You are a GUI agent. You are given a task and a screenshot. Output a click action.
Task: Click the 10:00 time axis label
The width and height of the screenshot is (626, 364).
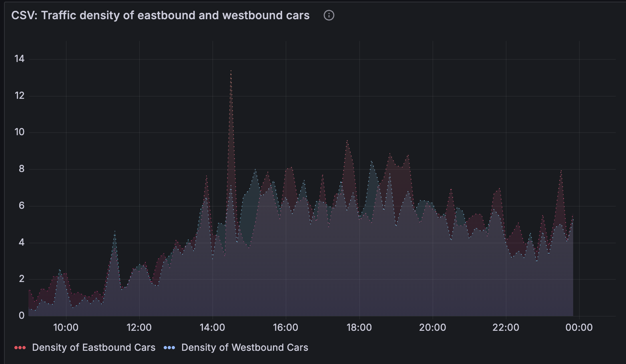click(66, 327)
